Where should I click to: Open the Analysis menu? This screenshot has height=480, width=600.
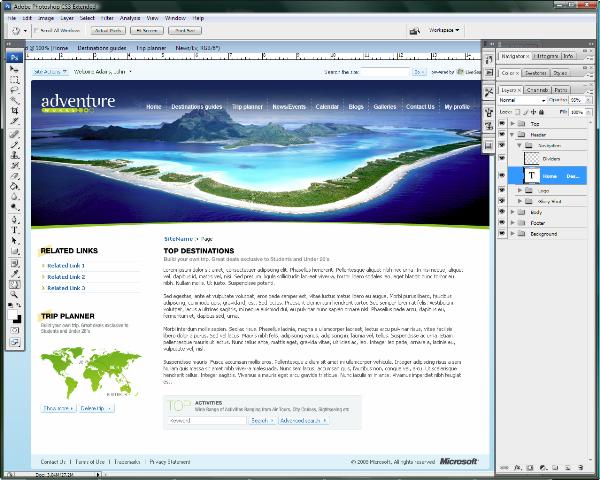click(x=130, y=18)
